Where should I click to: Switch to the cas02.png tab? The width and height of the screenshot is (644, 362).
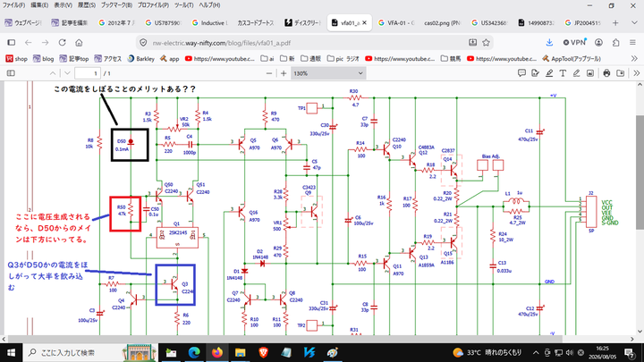pyautogui.click(x=443, y=23)
